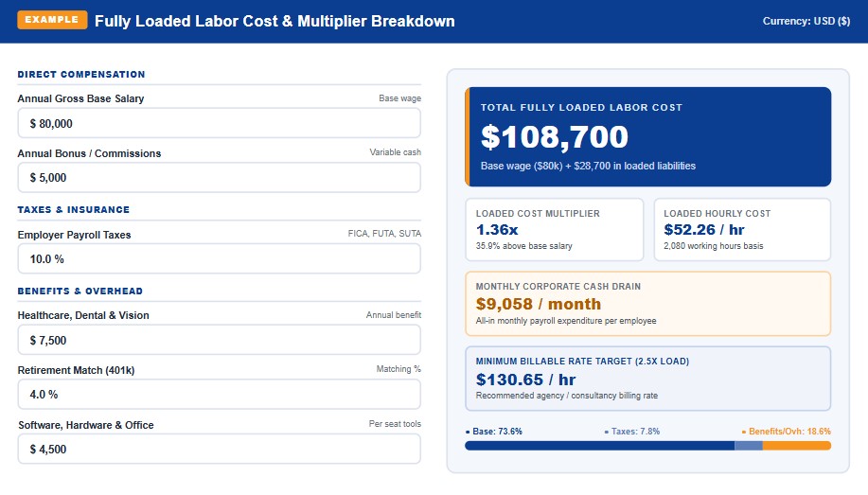Viewport: 868px width, 495px height.
Task: Click the TOTAL FULLY LOADED LABOR COST heading
Action: coord(581,107)
